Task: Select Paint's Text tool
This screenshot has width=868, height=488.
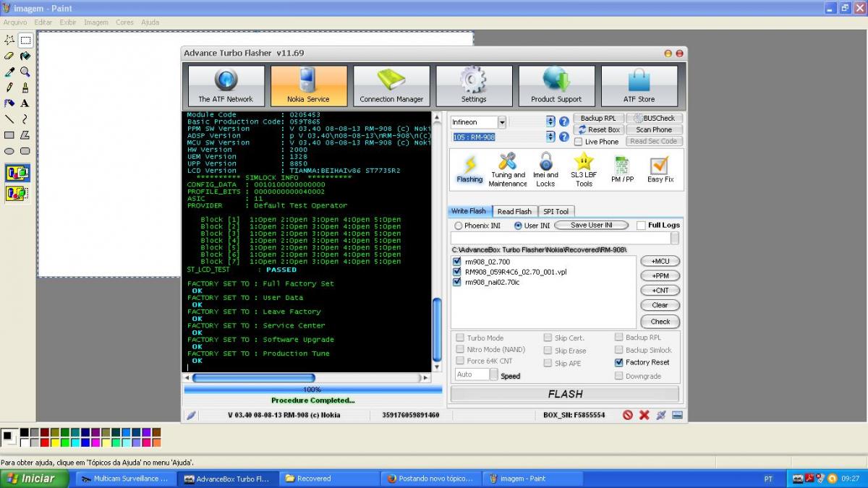Action: (x=25, y=103)
